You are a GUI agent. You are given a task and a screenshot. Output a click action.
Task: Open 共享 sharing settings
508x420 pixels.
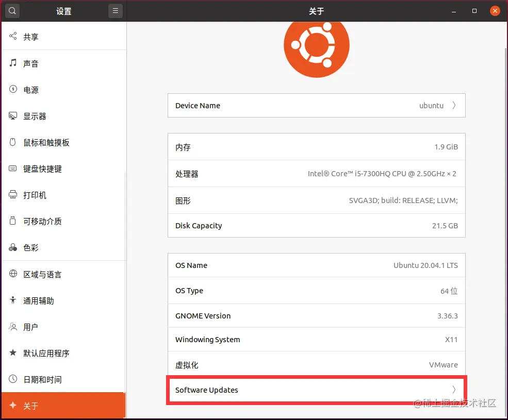tap(64, 37)
